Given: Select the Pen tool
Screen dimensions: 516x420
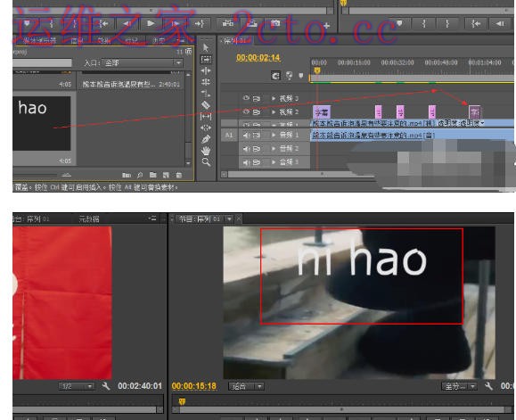Looking at the screenshot, I should pos(206,139).
